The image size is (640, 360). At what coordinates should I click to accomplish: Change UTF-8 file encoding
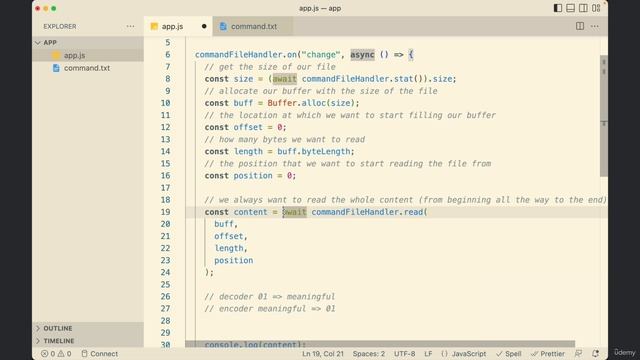404,353
